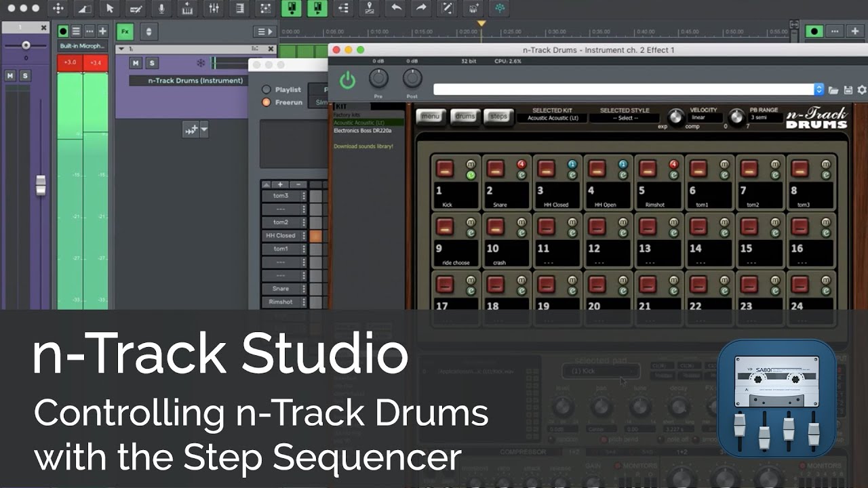The width and height of the screenshot is (868, 488).
Task: Click the freeze snowflake icon on track
Action: click(x=201, y=63)
